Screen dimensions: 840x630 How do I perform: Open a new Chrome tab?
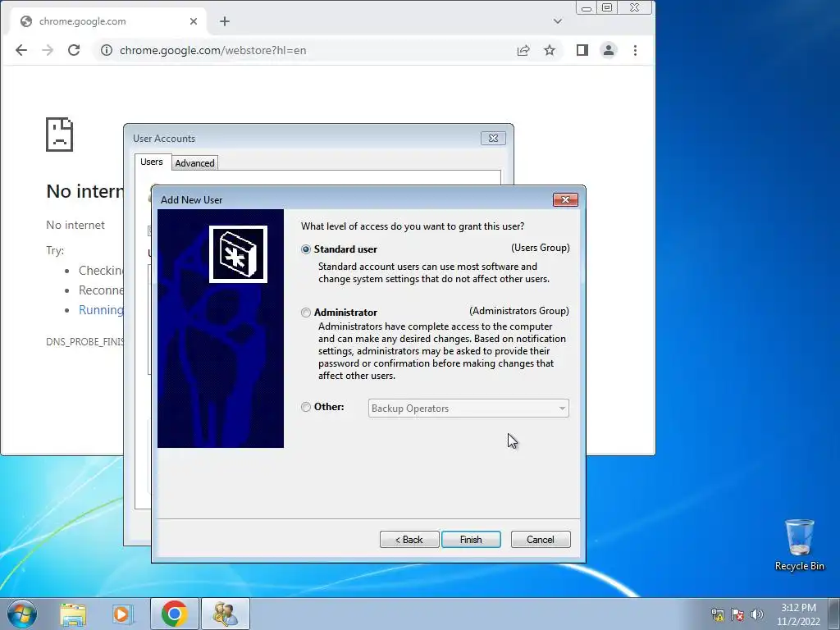(x=225, y=21)
